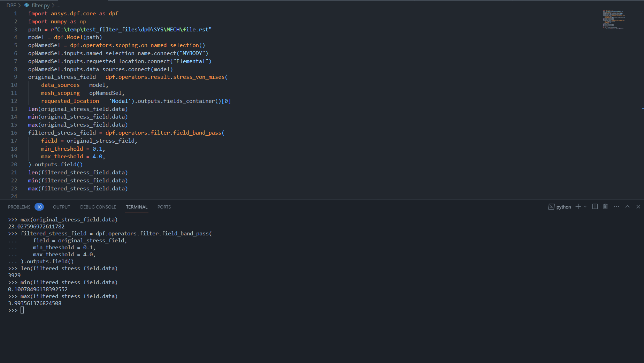Close the terminal panel
644x363 pixels.
pyautogui.click(x=638, y=206)
